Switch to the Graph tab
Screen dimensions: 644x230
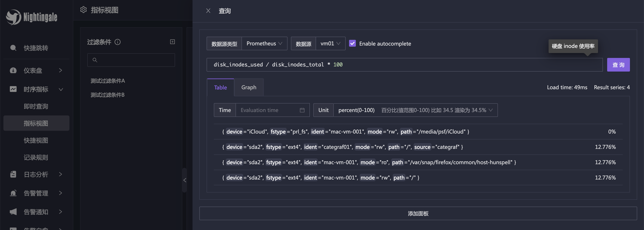249,87
